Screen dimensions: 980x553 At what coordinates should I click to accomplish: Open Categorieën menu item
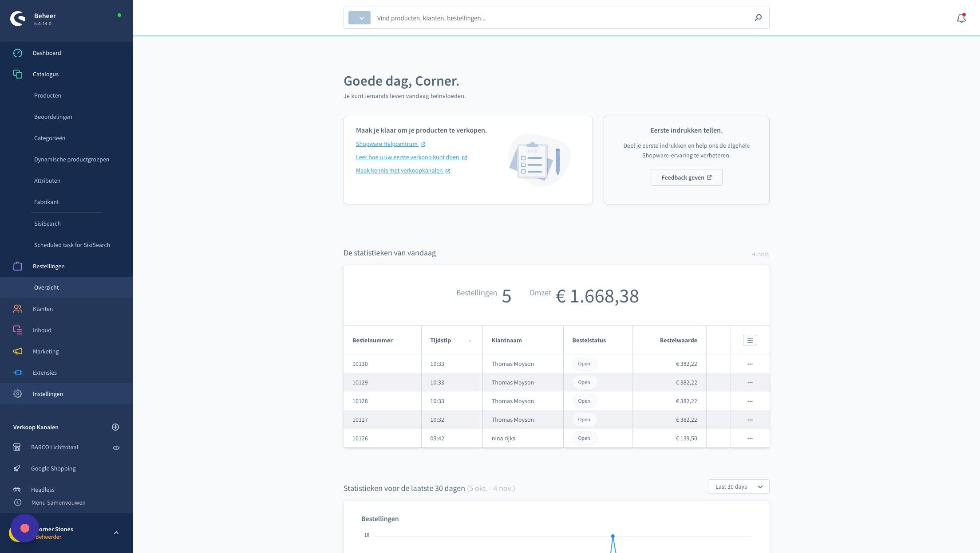50,138
